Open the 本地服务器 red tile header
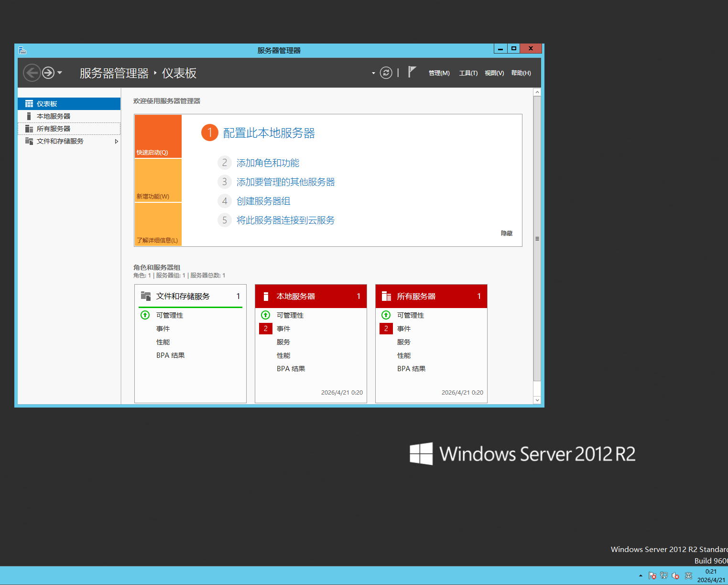Viewport: 728px width, 585px height. (311, 296)
